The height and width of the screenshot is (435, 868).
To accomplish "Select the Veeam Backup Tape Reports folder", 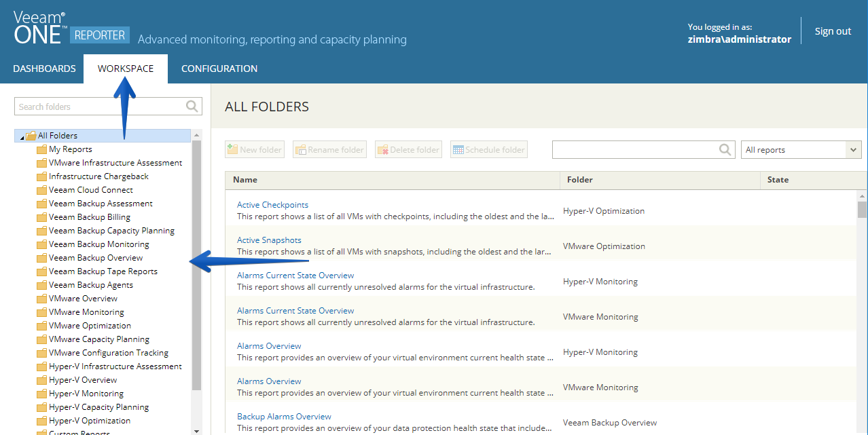I will [x=103, y=271].
